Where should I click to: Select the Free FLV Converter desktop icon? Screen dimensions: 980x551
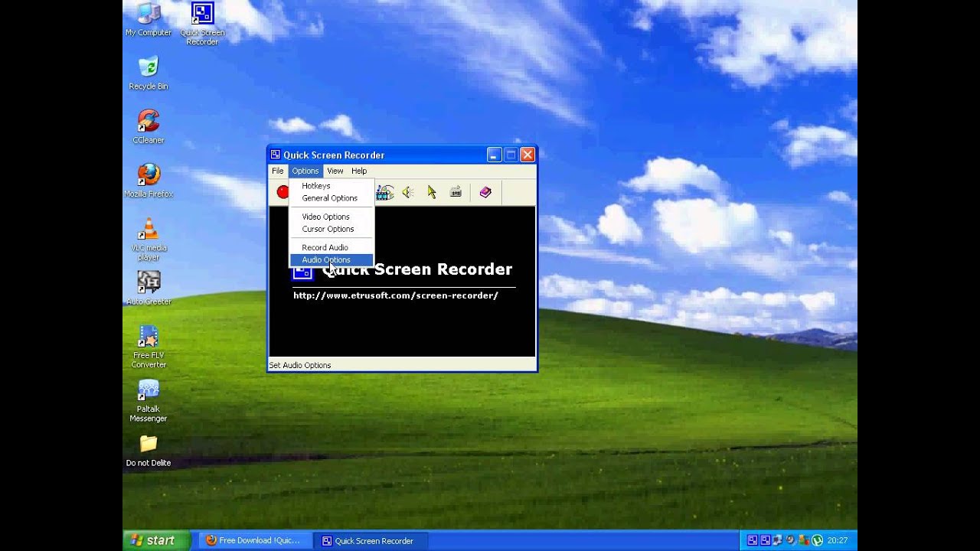[x=149, y=347]
